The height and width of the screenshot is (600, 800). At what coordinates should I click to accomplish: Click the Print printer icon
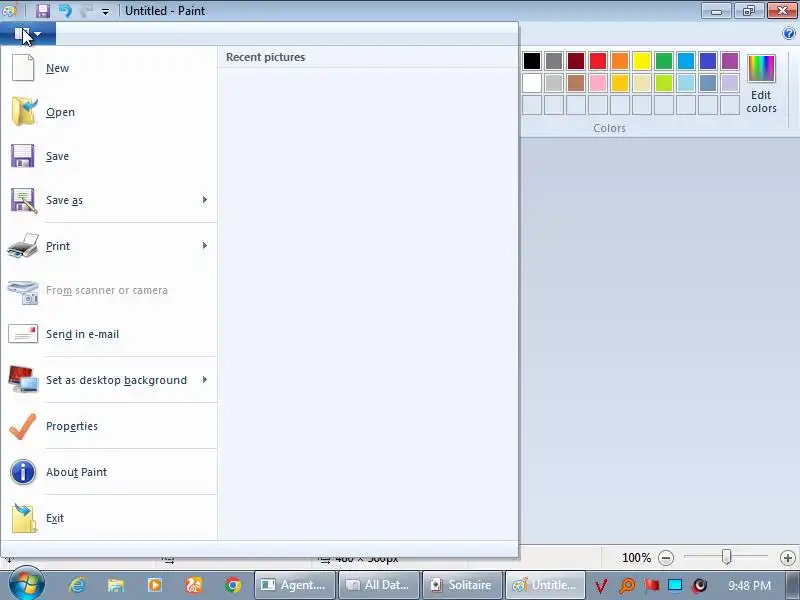click(23, 245)
